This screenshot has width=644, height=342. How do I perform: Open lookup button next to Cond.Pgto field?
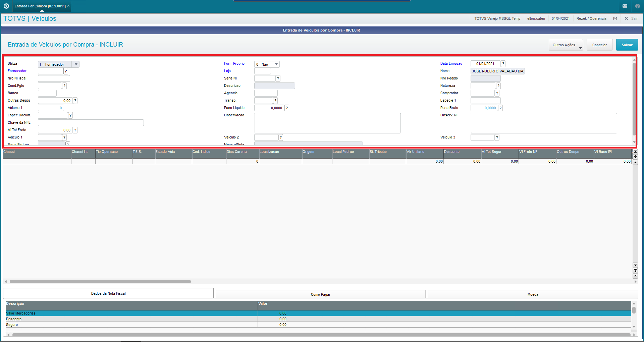(x=64, y=86)
